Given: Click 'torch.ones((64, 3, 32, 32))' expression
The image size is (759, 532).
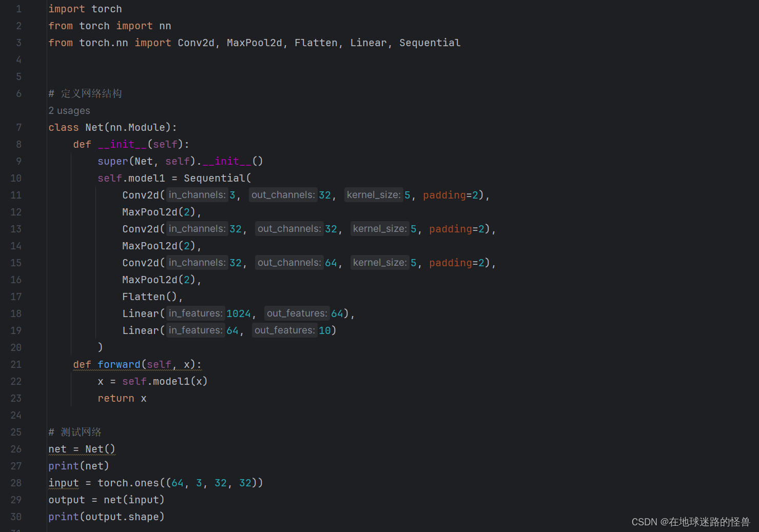Looking at the screenshot, I should point(180,483).
